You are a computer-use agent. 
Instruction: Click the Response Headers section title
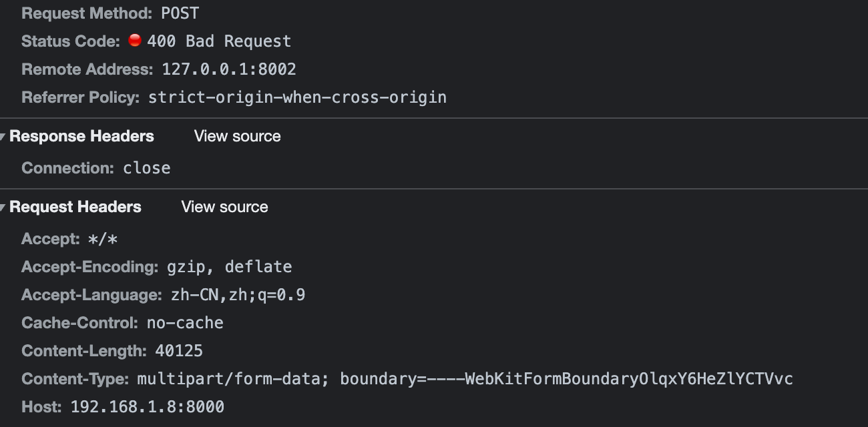coord(81,136)
